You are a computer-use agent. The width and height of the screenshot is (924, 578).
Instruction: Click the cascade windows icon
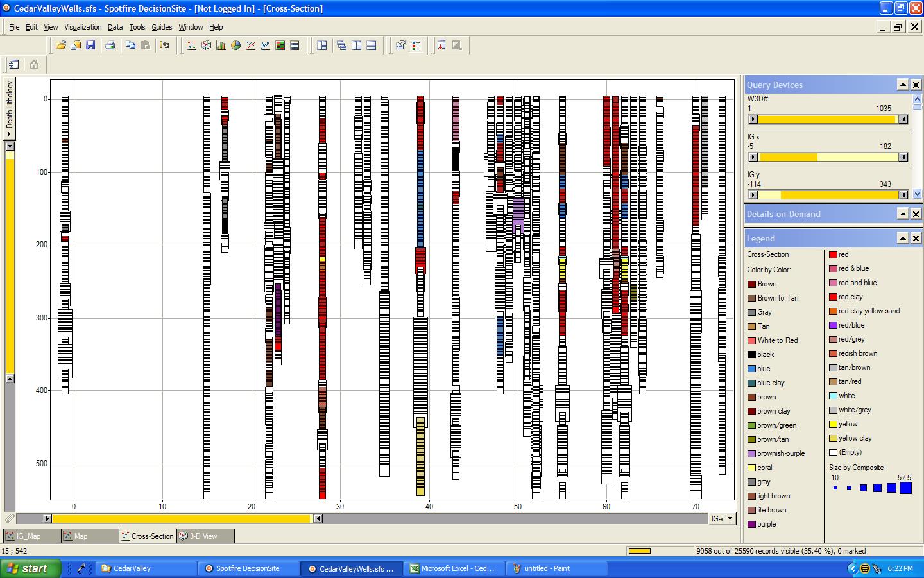coord(341,46)
